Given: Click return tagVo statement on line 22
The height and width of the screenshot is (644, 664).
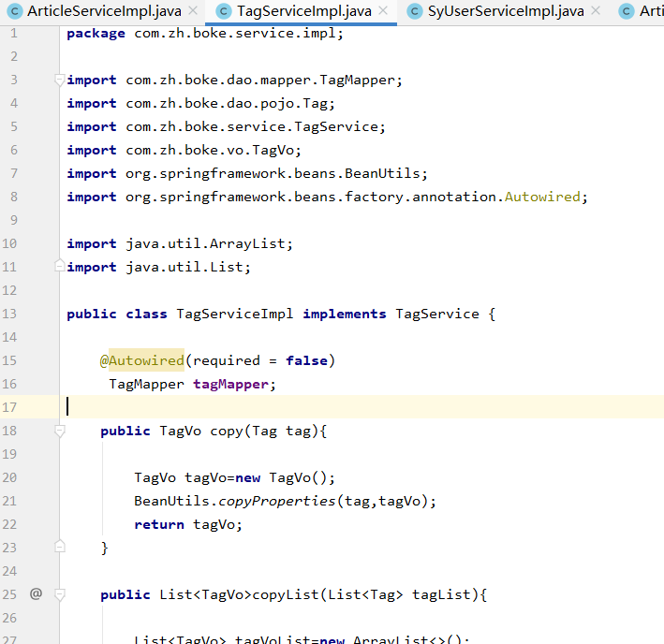Looking at the screenshot, I should click(188, 525).
